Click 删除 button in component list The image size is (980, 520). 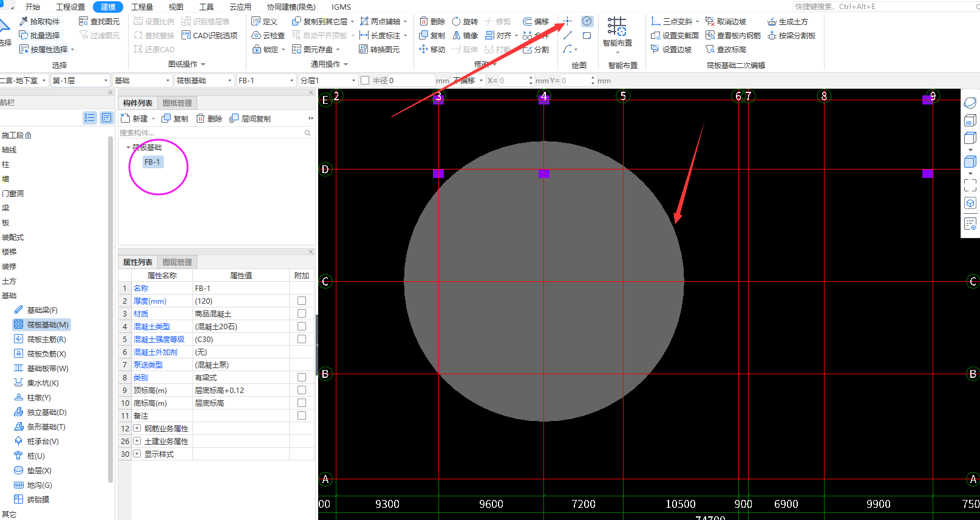point(209,118)
